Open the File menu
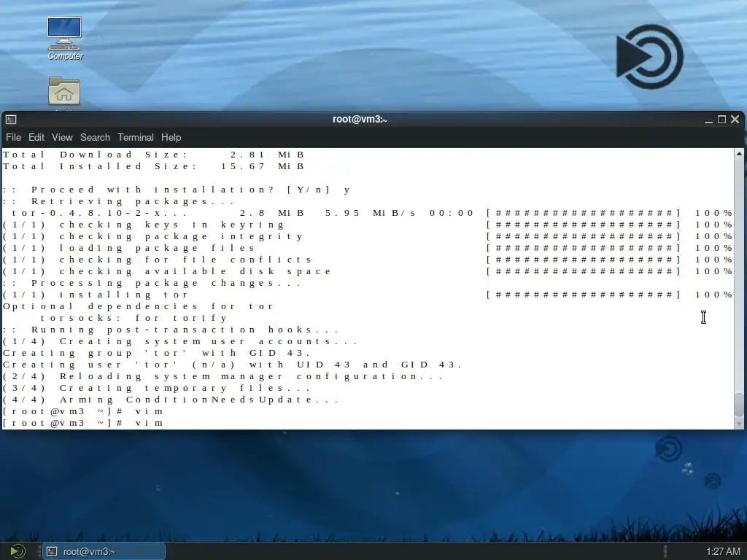Image resolution: width=747 pixels, height=560 pixels. point(13,137)
